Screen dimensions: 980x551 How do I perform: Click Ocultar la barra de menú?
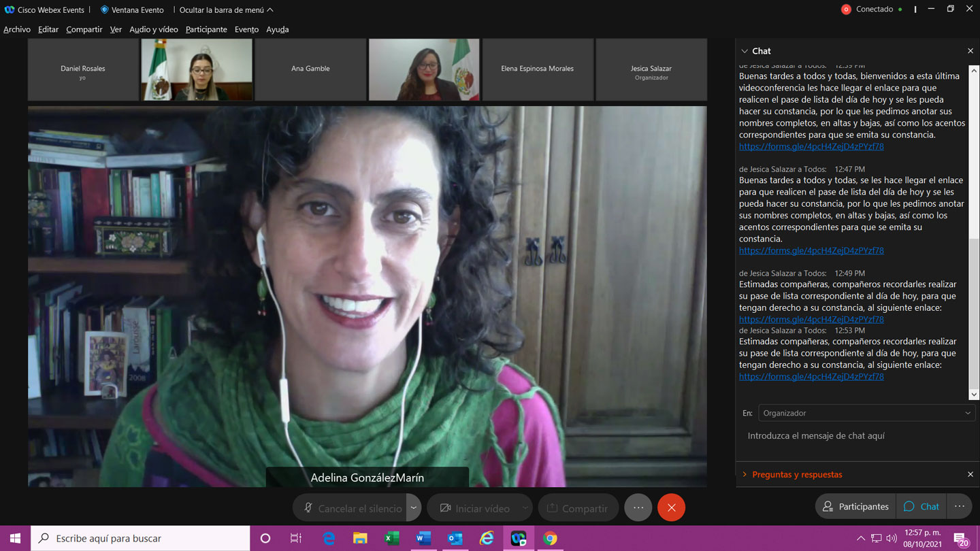(x=227, y=10)
